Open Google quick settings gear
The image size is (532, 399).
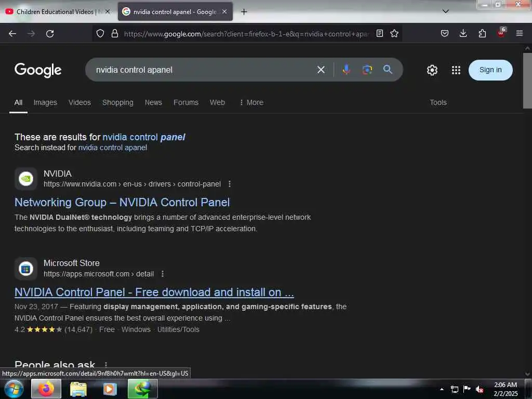point(432,70)
